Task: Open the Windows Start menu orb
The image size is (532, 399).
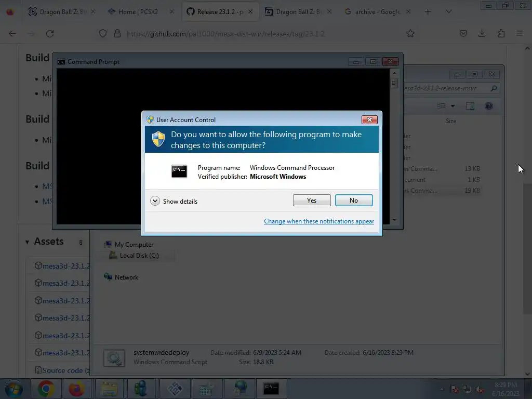Action: pyautogui.click(x=14, y=389)
